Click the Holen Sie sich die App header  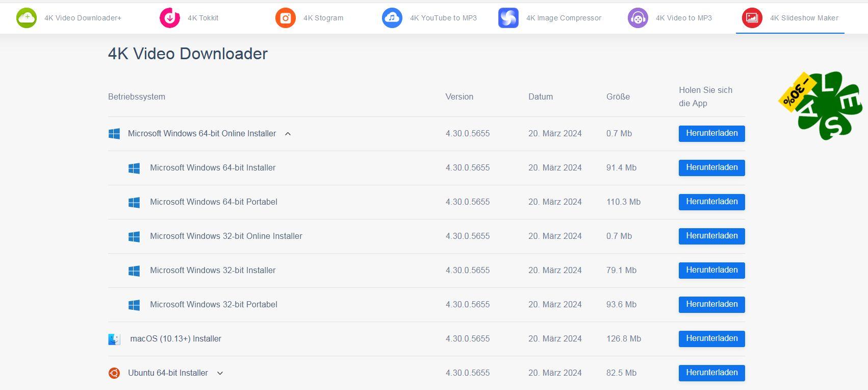[x=706, y=97]
